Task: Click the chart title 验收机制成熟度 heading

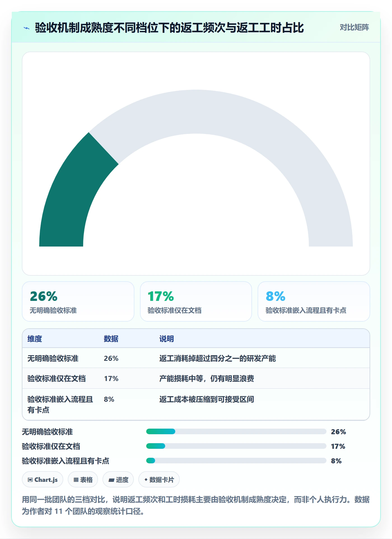Action: 169,28
